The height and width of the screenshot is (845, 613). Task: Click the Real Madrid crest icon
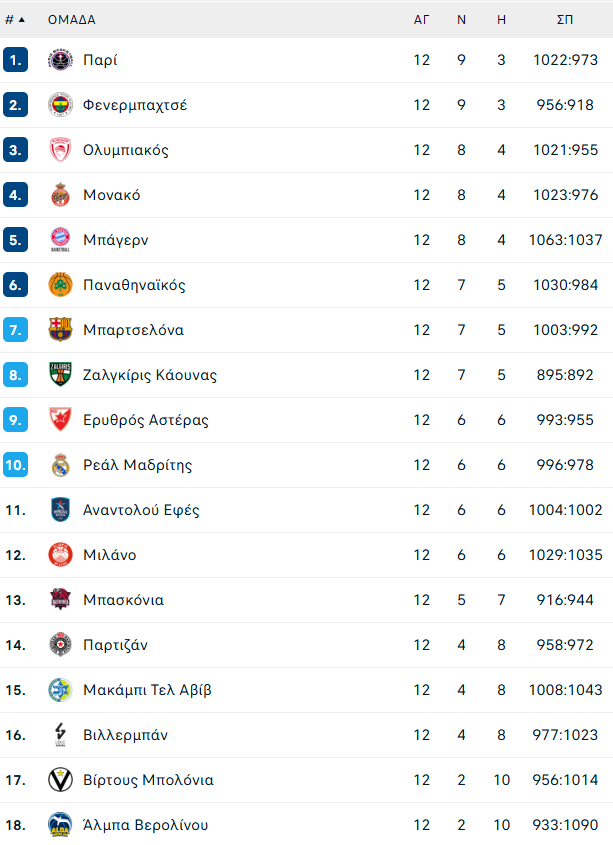[x=60, y=465]
